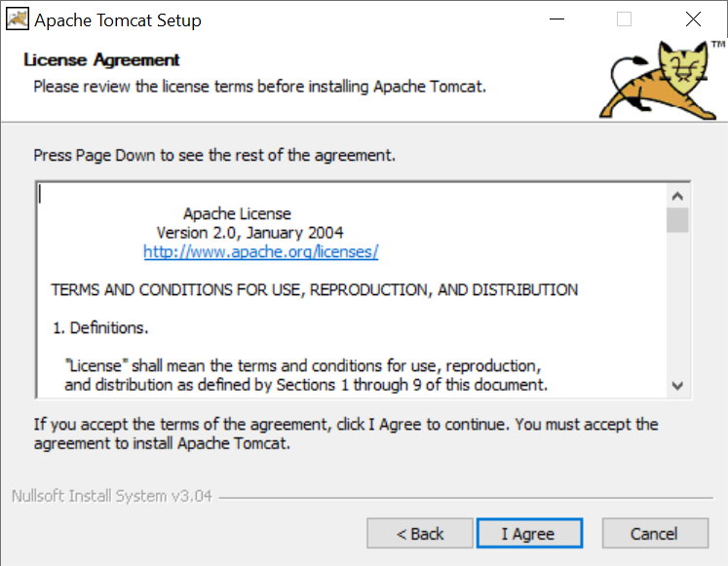Click the license scrollbar down arrow
This screenshot has width=728, height=566.
coord(677,386)
